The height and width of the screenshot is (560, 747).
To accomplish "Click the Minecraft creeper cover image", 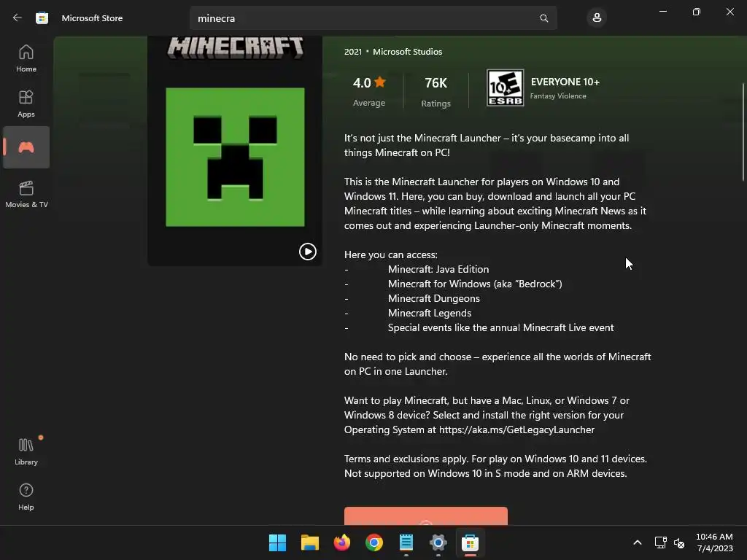I will [235, 157].
